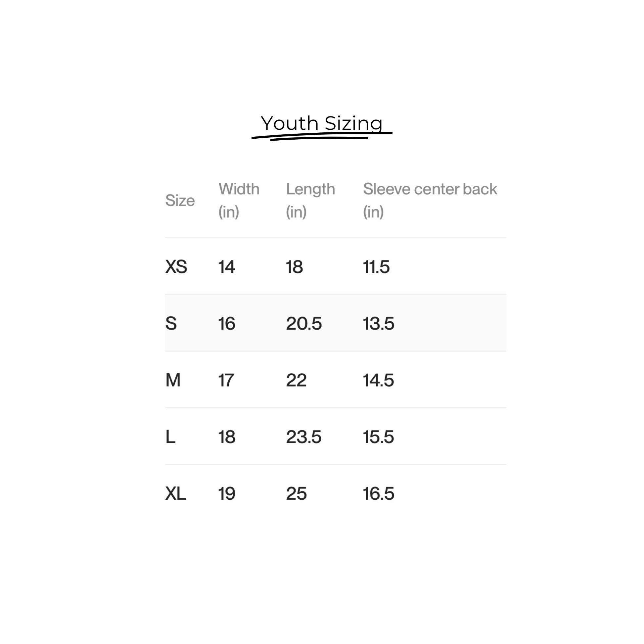Click the Width (in) column header

tap(239, 200)
